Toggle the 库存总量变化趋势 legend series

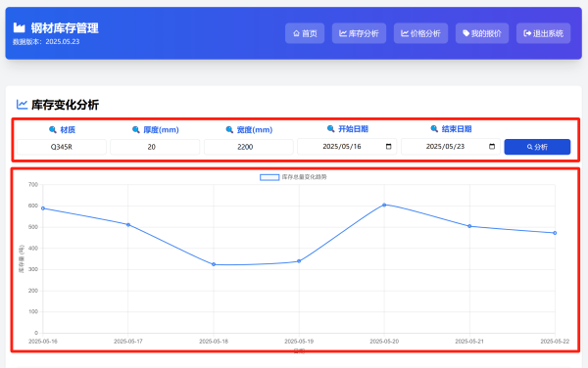[x=293, y=177]
